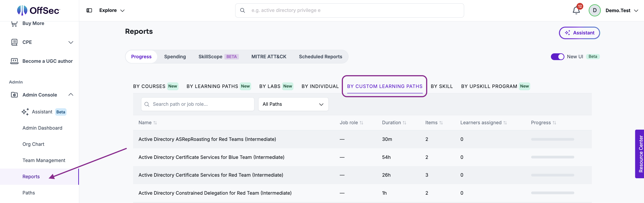This screenshot has height=203, width=644.
Task: Click the sidebar Assistant sparkle icon
Action: tap(25, 112)
